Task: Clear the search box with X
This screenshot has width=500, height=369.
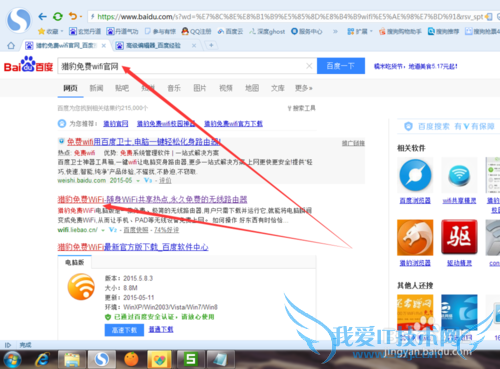Action: click(x=309, y=66)
